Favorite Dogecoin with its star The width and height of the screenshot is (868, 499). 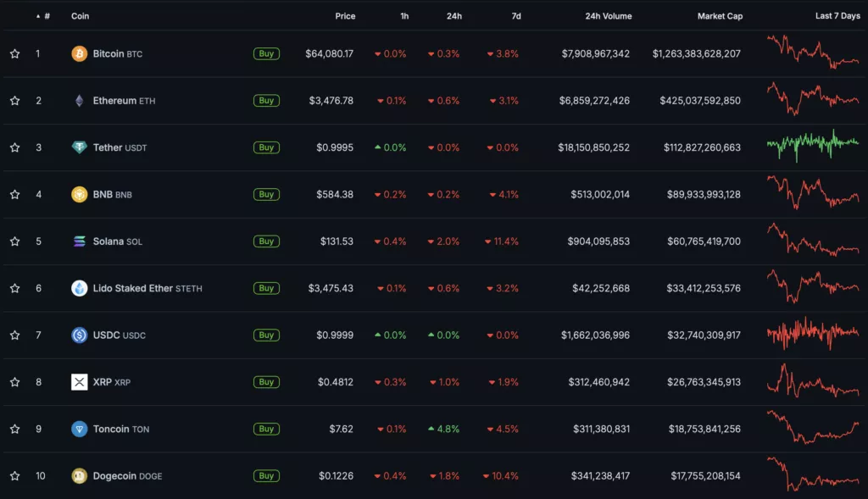click(15, 476)
